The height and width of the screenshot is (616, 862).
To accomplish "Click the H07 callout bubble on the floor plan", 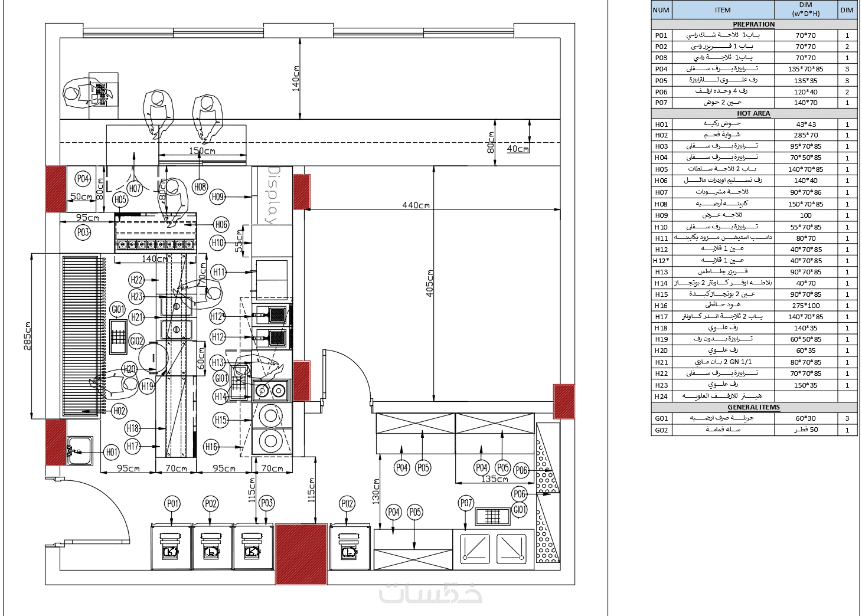I will tap(135, 188).
